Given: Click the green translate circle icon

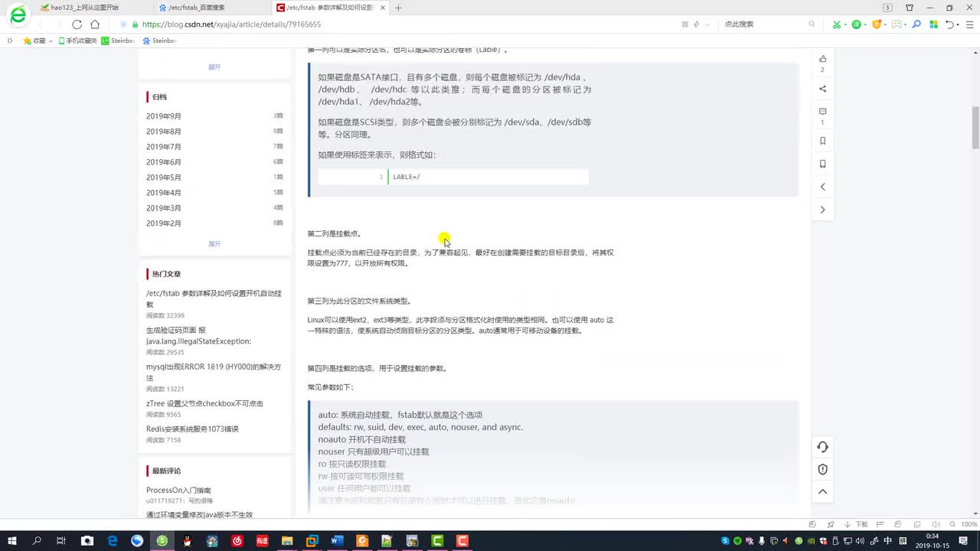Looking at the screenshot, I should 857,24.
